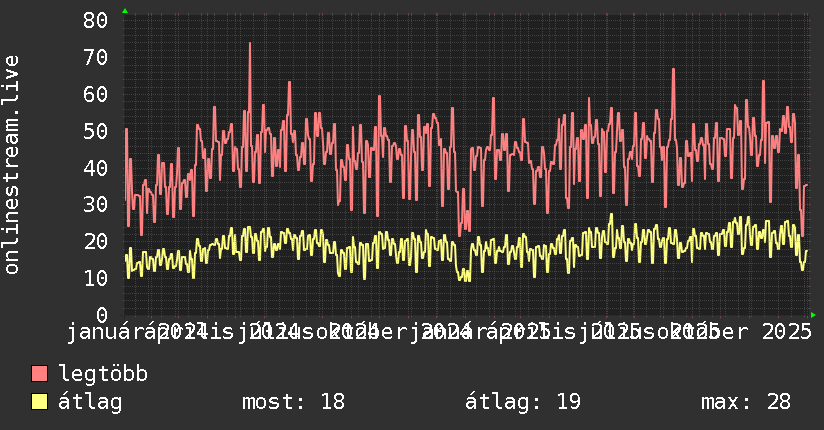
Task: Click the y-axis label 20
Action: click(95, 241)
